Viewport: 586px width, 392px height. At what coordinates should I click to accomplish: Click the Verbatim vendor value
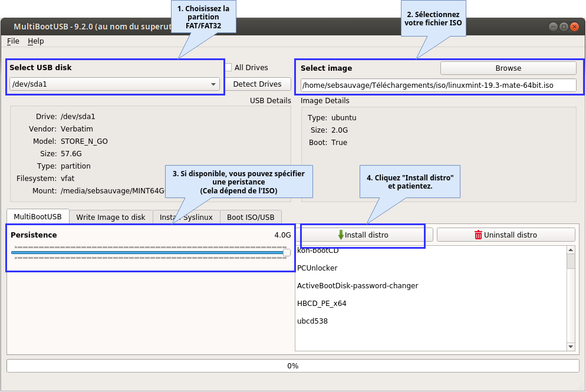[77, 129]
